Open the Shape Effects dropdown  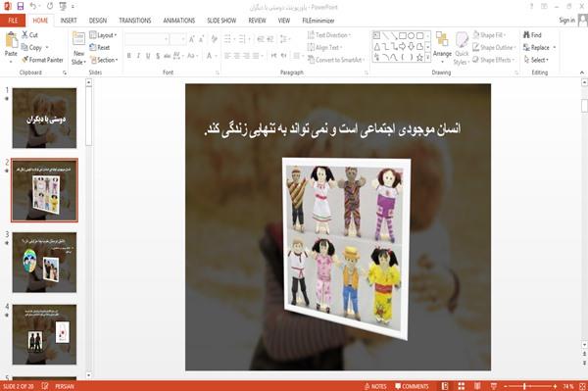[493, 60]
